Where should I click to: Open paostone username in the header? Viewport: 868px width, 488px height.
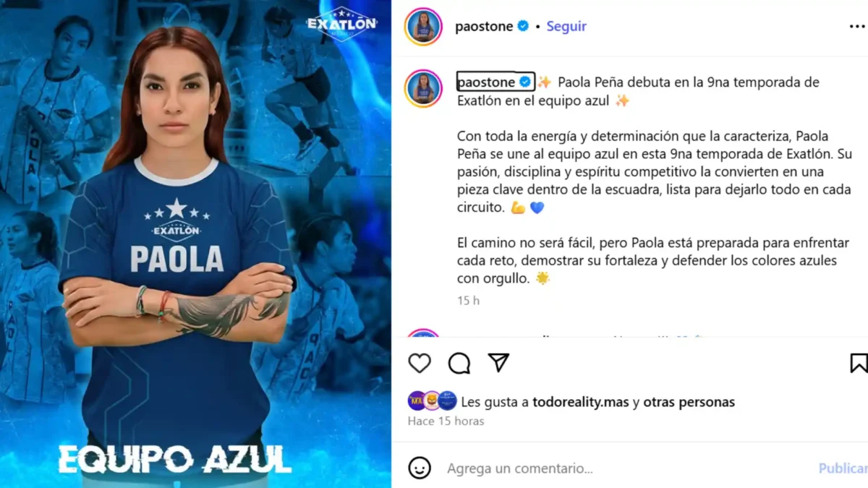484,27
